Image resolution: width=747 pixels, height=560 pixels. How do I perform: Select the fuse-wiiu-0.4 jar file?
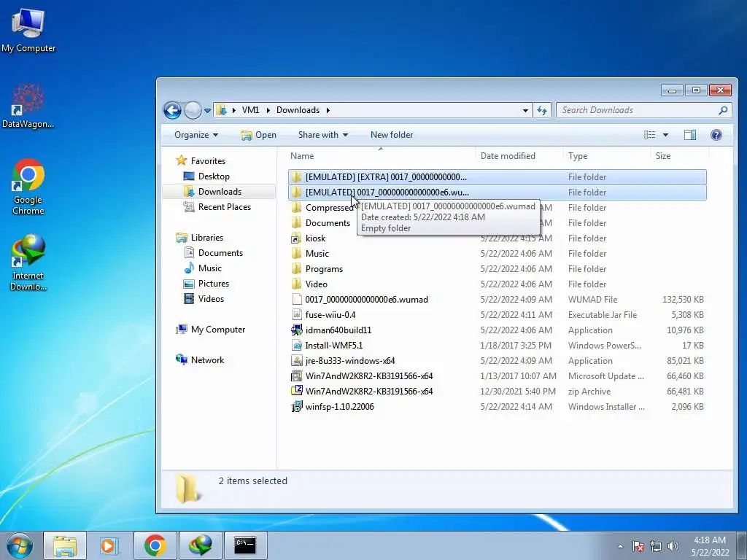pyautogui.click(x=497, y=315)
